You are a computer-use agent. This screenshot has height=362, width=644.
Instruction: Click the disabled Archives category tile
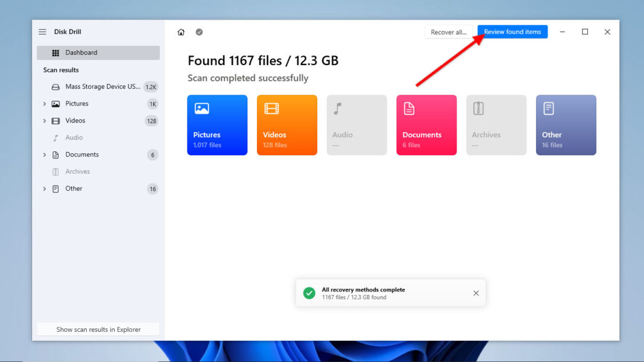click(x=496, y=125)
